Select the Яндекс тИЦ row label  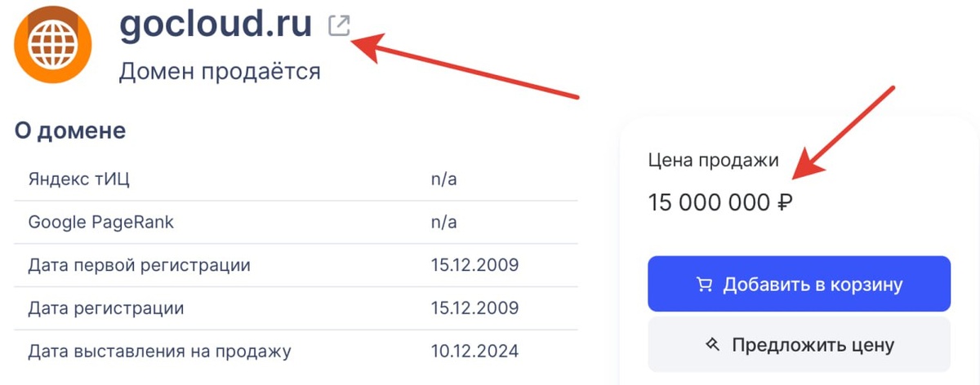tap(79, 179)
